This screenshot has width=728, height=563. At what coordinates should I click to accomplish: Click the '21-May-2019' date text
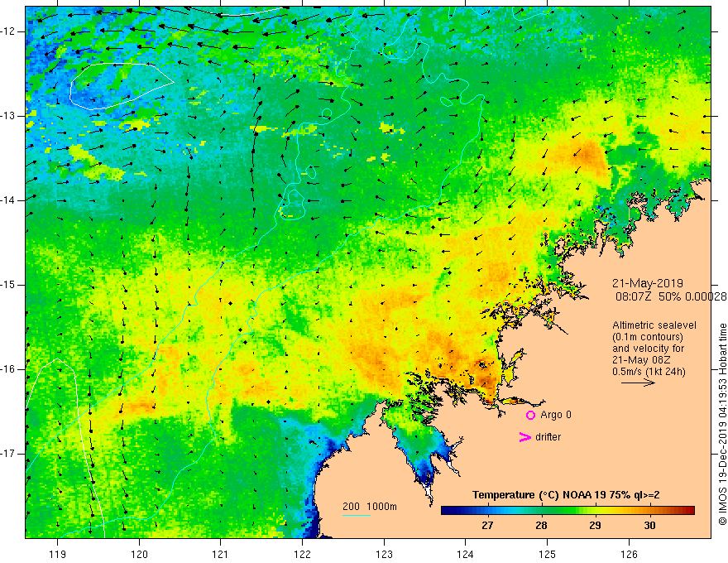point(647,283)
